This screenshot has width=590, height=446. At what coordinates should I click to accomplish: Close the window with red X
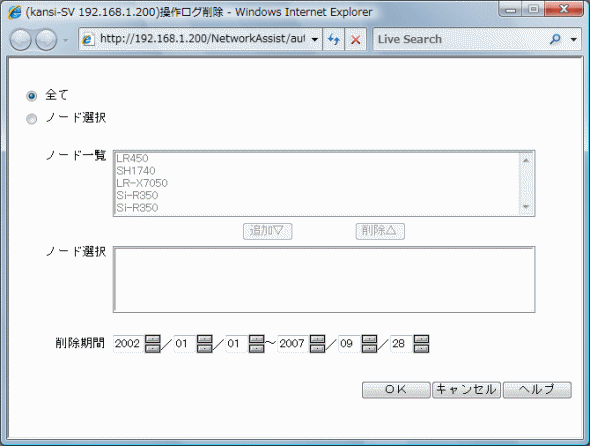(564, 9)
